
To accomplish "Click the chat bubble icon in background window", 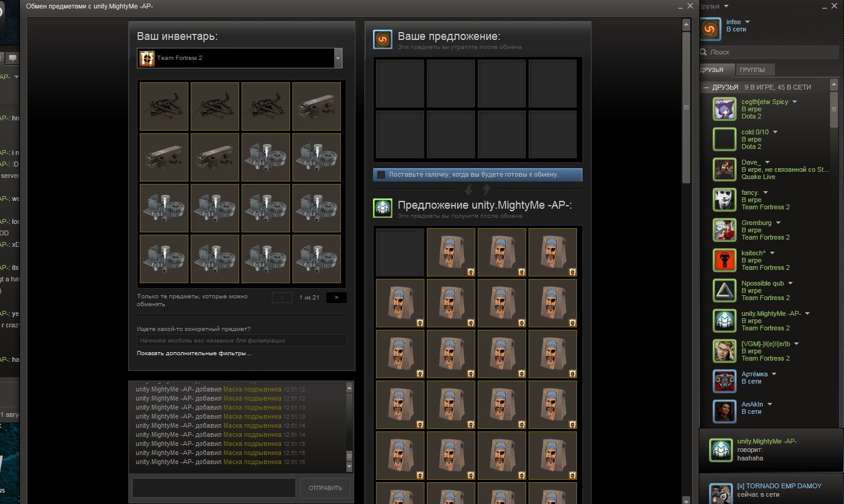I will click(12, 58).
